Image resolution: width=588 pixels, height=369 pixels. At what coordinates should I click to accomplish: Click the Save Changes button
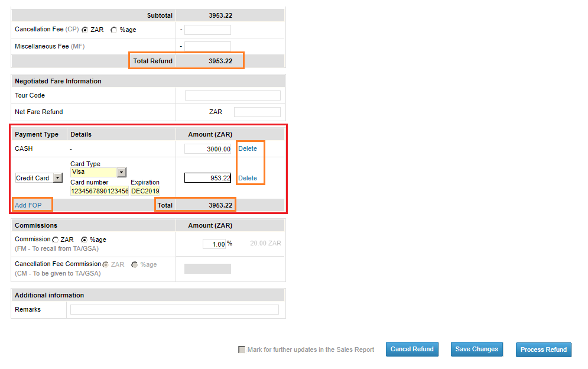click(x=476, y=349)
